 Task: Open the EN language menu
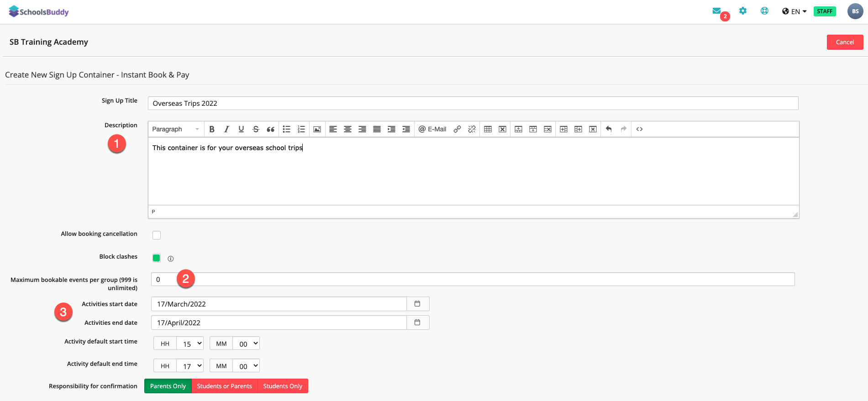coord(794,11)
